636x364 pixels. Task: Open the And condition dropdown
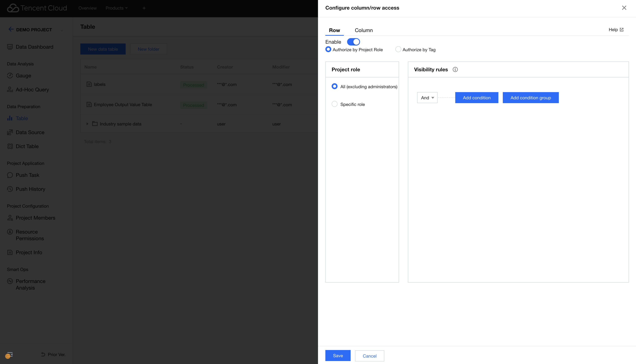[x=427, y=98]
